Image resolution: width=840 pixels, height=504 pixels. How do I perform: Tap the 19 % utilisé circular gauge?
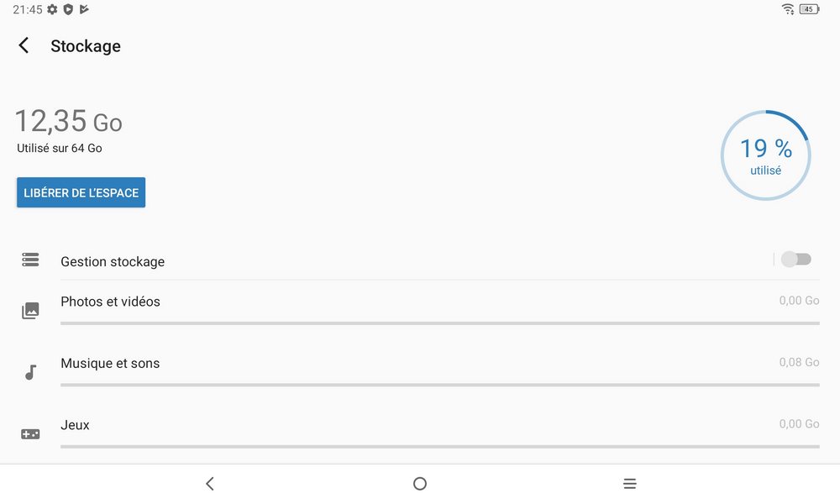pos(765,155)
